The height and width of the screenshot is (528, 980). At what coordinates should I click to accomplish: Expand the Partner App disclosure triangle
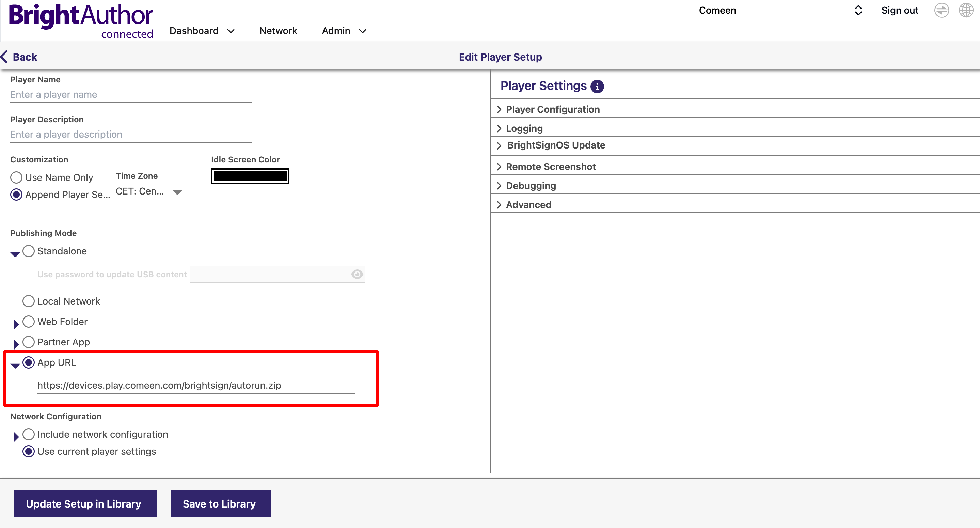pos(16,344)
